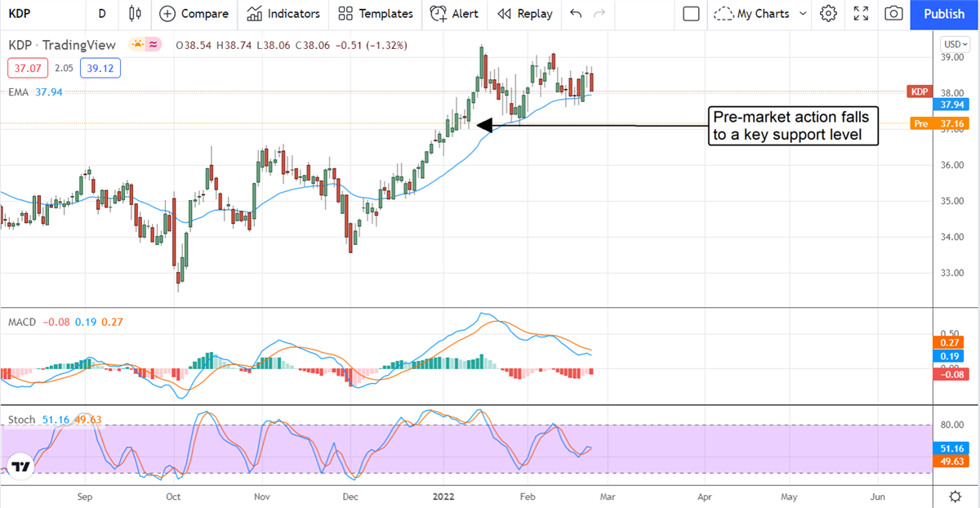Click the 37.07 sell price button
Screen dimensions: 980x508
tap(29, 69)
